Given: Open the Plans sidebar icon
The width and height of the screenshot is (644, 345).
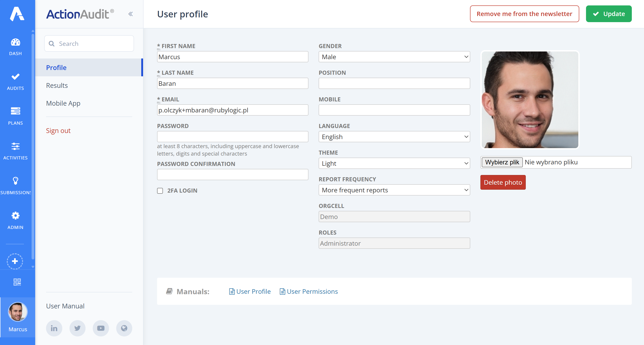Looking at the screenshot, I should 16,111.
